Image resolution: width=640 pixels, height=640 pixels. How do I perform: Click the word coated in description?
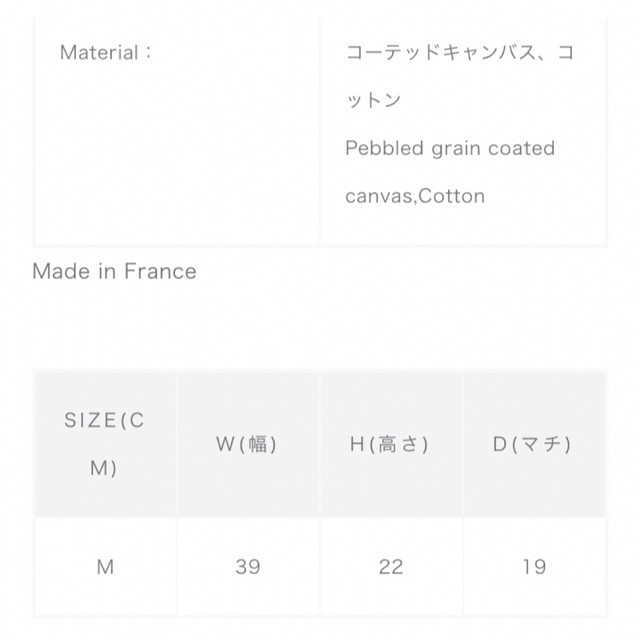pos(521,148)
